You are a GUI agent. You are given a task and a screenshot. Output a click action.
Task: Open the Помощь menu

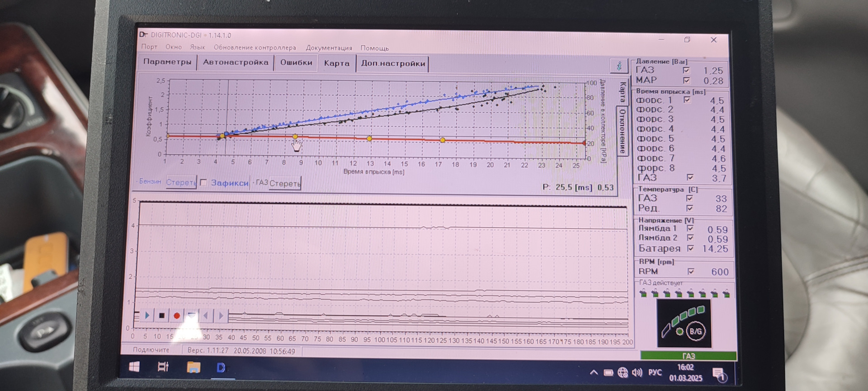374,48
